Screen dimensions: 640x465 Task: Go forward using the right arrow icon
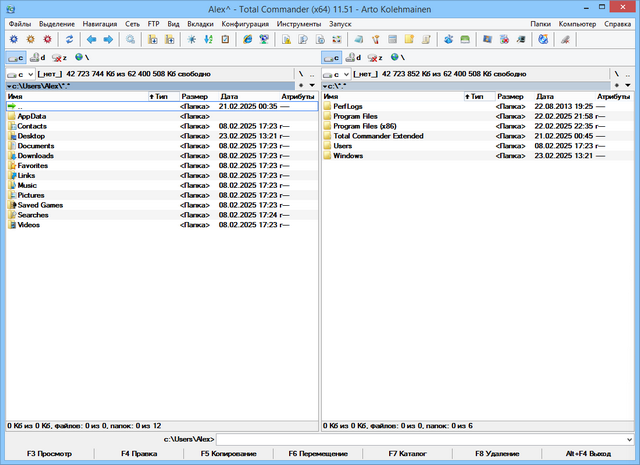coord(108,39)
